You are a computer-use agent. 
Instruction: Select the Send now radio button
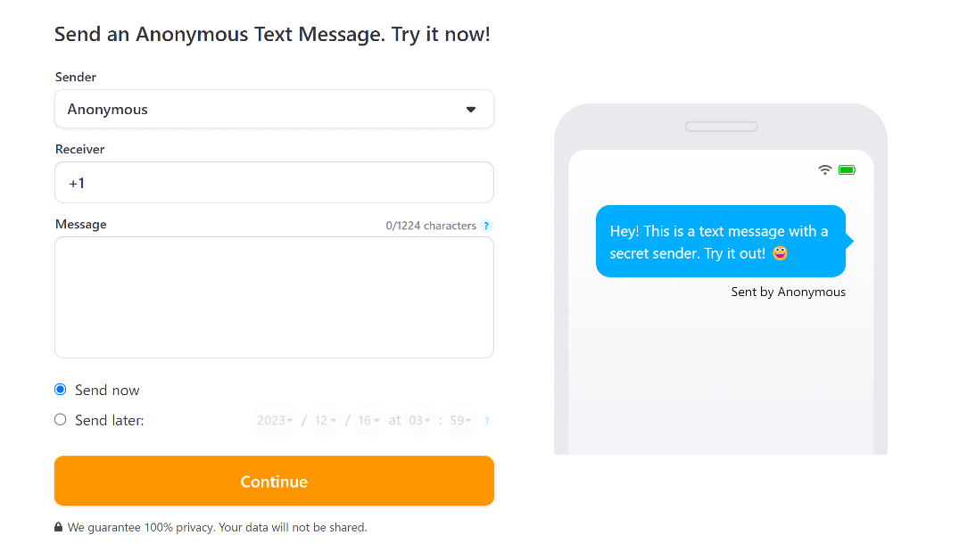pos(60,389)
